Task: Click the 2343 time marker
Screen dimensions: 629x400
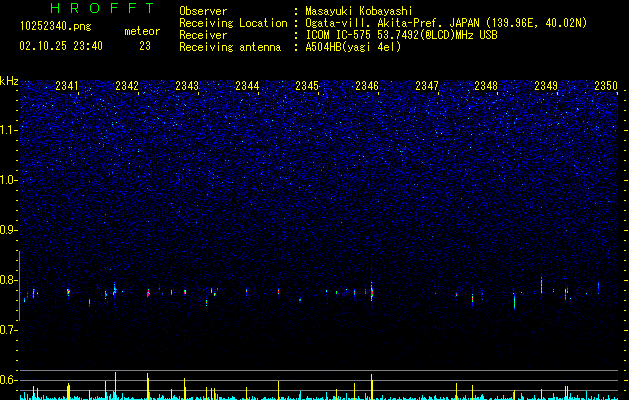Action: 187,86
